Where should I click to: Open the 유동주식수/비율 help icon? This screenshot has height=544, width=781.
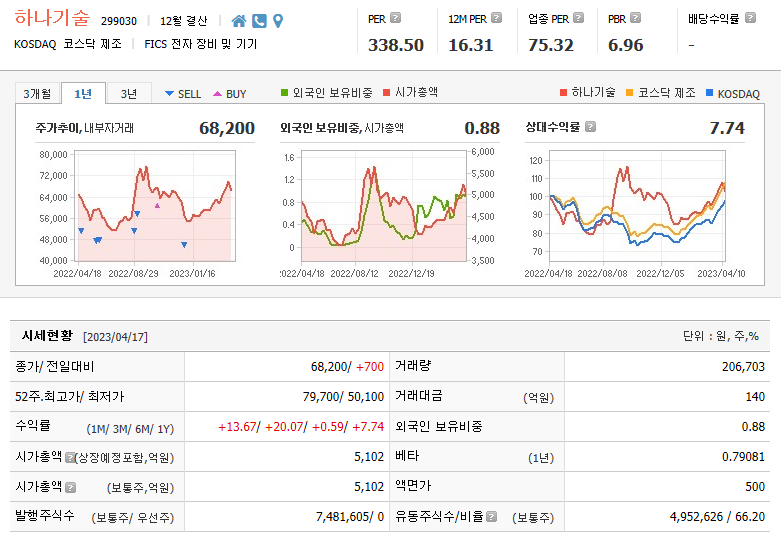click(x=492, y=517)
